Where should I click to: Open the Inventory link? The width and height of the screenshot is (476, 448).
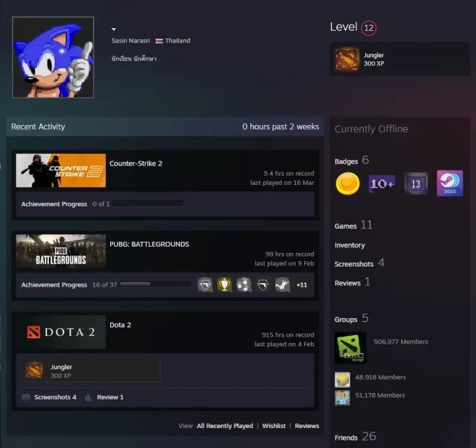click(349, 245)
